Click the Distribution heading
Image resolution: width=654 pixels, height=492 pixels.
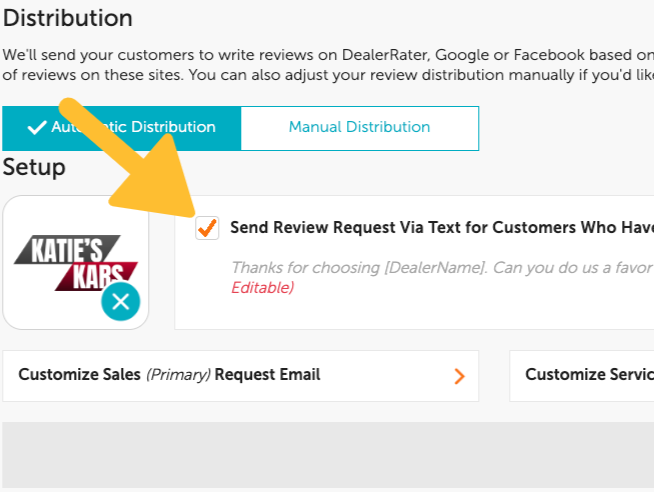[68, 18]
